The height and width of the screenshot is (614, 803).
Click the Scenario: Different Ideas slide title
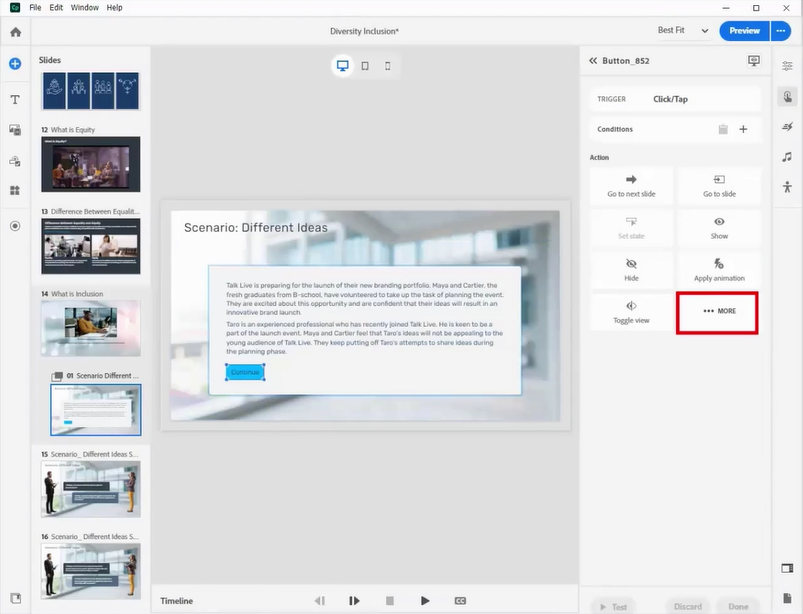pos(256,227)
